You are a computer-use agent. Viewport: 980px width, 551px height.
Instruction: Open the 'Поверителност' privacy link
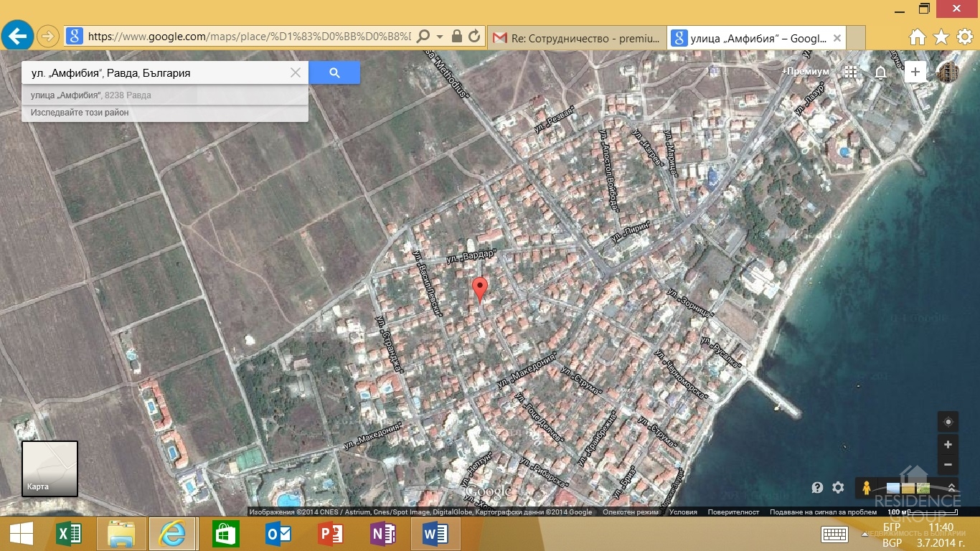[x=733, y=512]
